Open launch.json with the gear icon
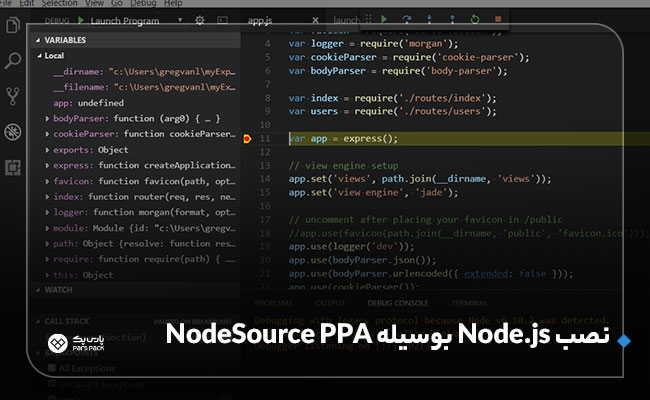 coord(199,20)
